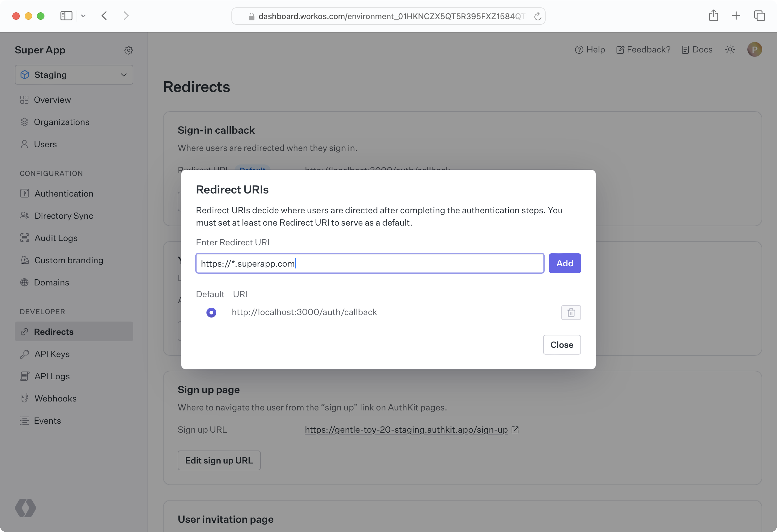Close the Redirect URIs dialog
This screenshot has width=777, height=532.
tap(562, 344)
